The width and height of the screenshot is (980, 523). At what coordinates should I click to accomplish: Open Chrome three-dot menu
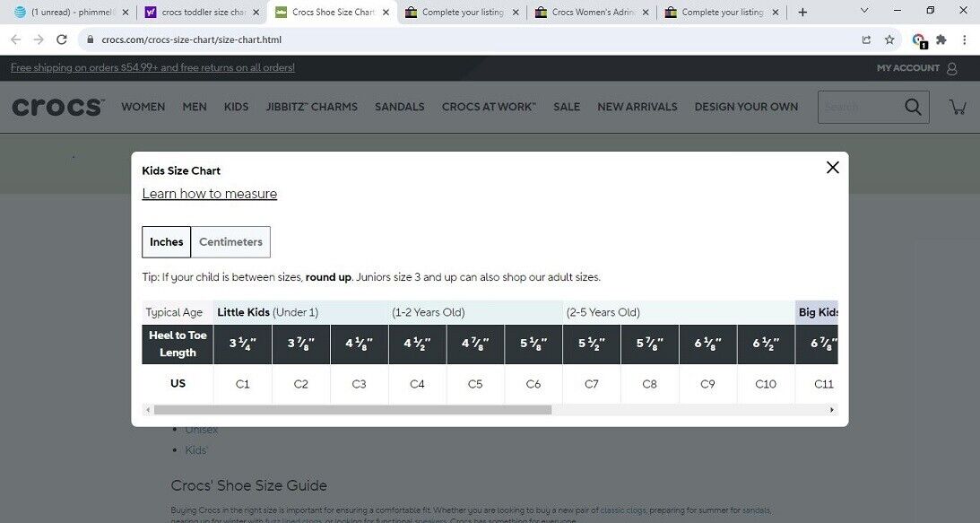tap(965, 39)
